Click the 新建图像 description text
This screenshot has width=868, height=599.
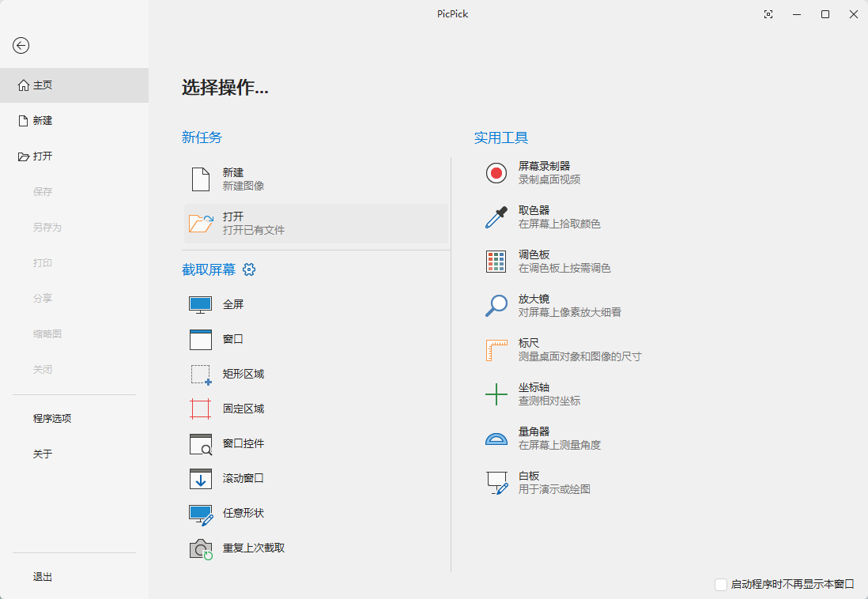pyautogui.click(x=243, y=186)
